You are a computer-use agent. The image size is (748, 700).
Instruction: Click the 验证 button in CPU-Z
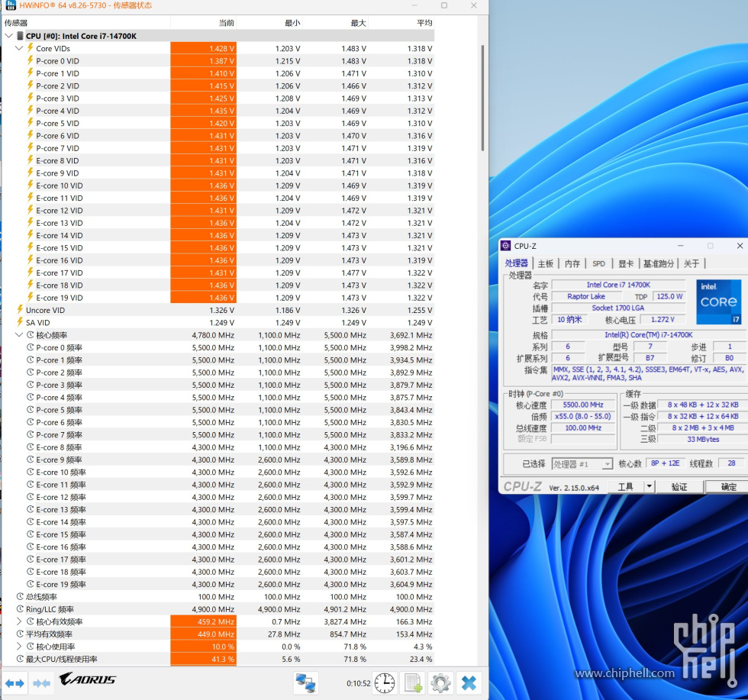(679, 487)
